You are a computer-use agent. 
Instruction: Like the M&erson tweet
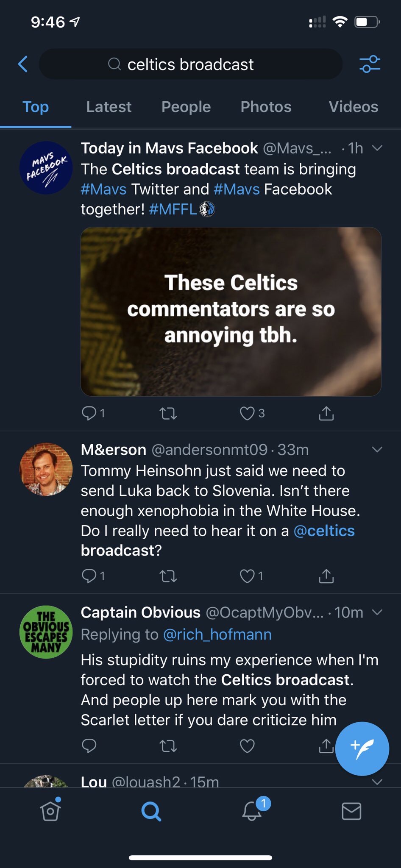click(x=247, y=576)
